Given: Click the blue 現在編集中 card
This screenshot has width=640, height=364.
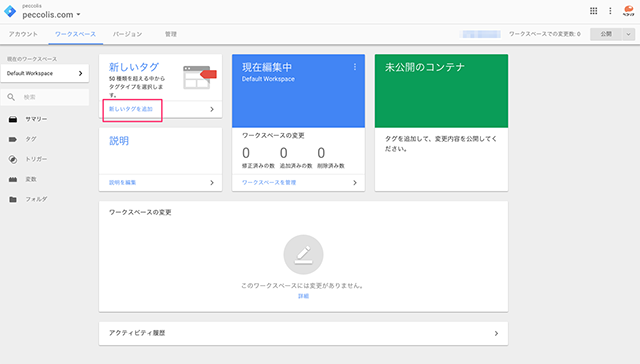Looking at the screenshot, I should point(298,91).
